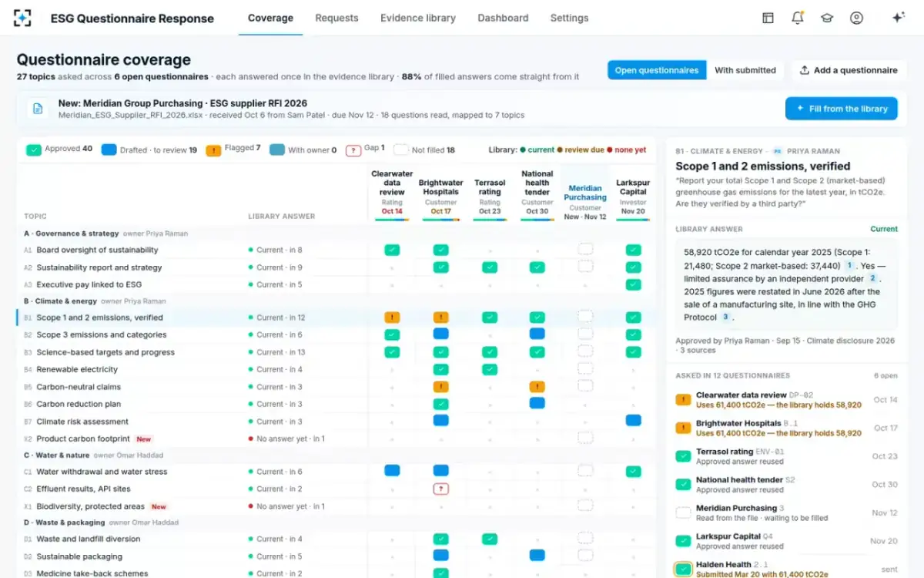Toggle the Flagged 7 legend filter
Viewport: 924px width, 578px height.
point(233,150)
